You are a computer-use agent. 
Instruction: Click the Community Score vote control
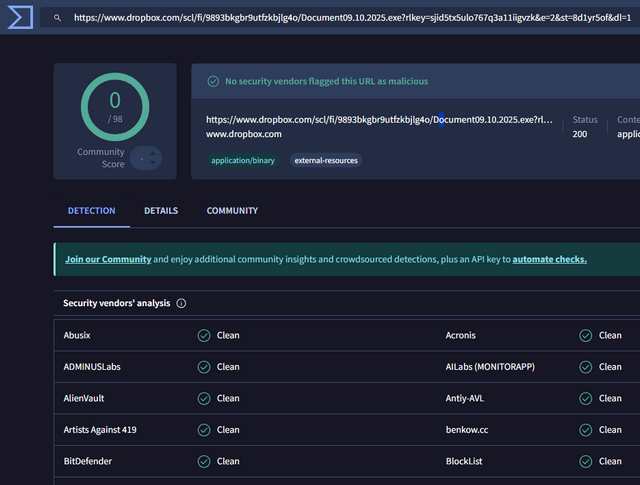(147, 158)
